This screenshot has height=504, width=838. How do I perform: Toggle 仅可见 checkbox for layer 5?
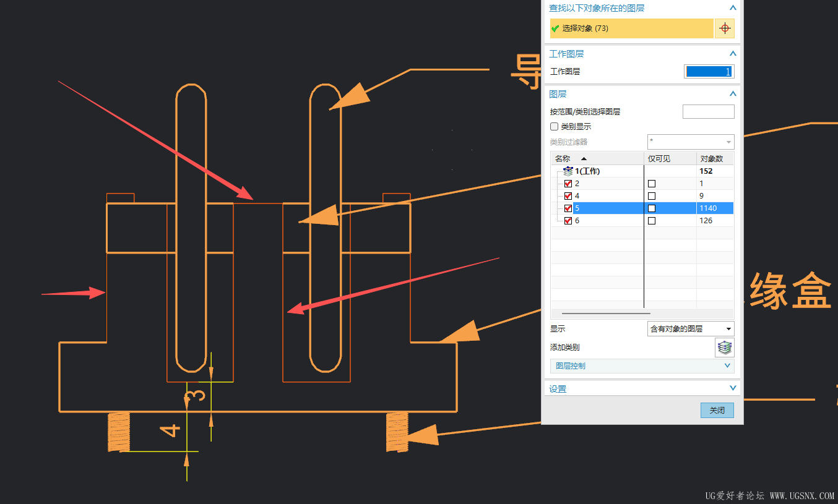point(652,208)
